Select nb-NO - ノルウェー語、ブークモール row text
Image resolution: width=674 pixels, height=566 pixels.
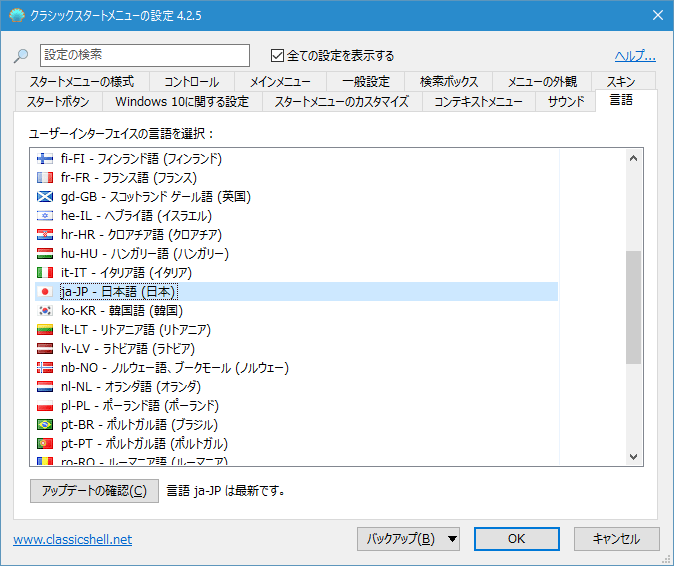point(175,367)
